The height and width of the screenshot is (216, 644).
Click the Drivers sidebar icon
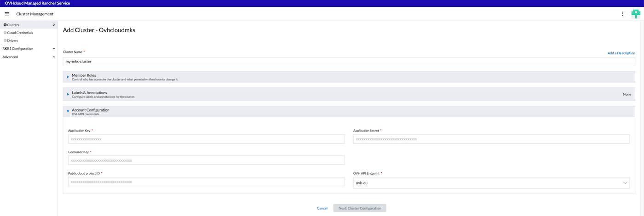[5, 40]
